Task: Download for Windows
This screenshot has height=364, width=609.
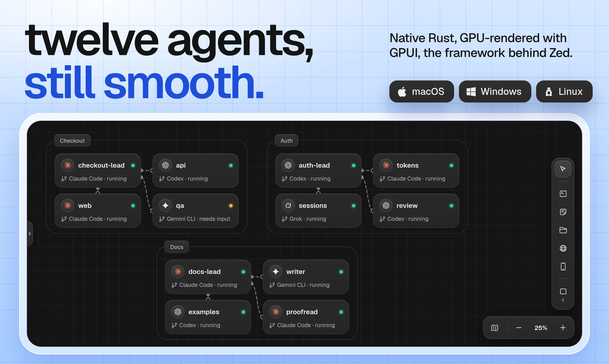Action: tap(495, 91)
